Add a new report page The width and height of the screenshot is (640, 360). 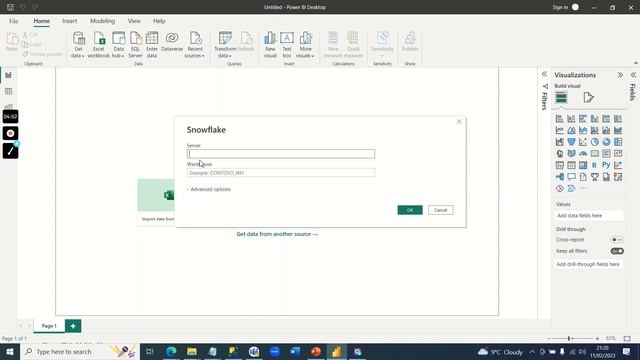click(73, 326)
